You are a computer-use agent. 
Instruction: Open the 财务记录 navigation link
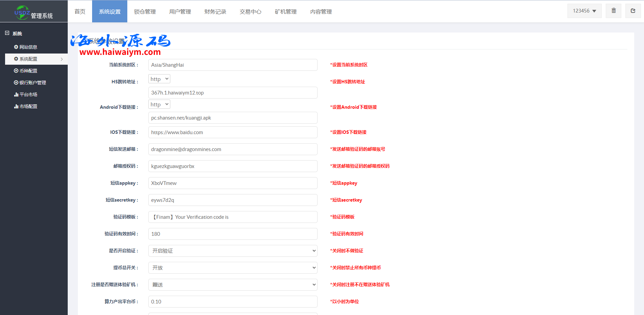(x=215, y=12)
